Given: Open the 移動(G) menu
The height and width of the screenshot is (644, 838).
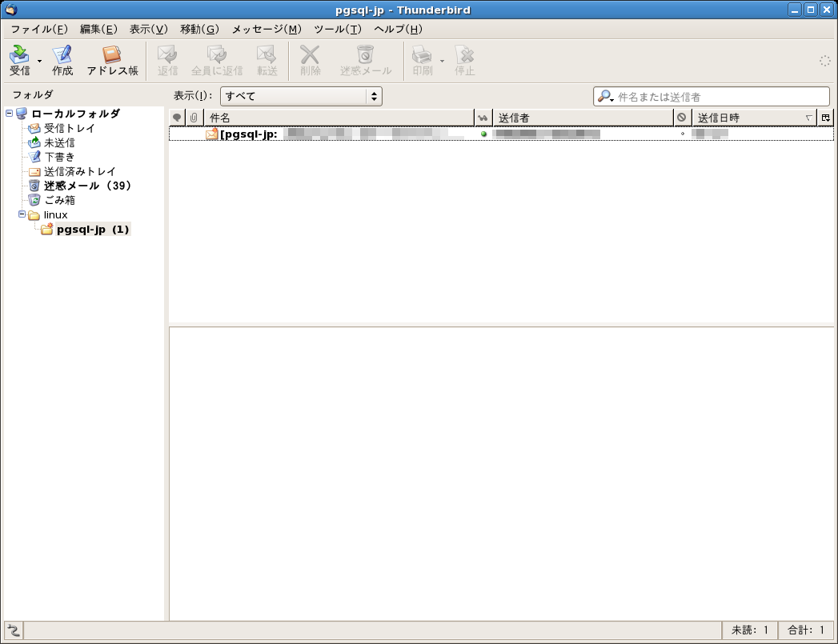Looking at the screenshot, I should pos(199,29).
